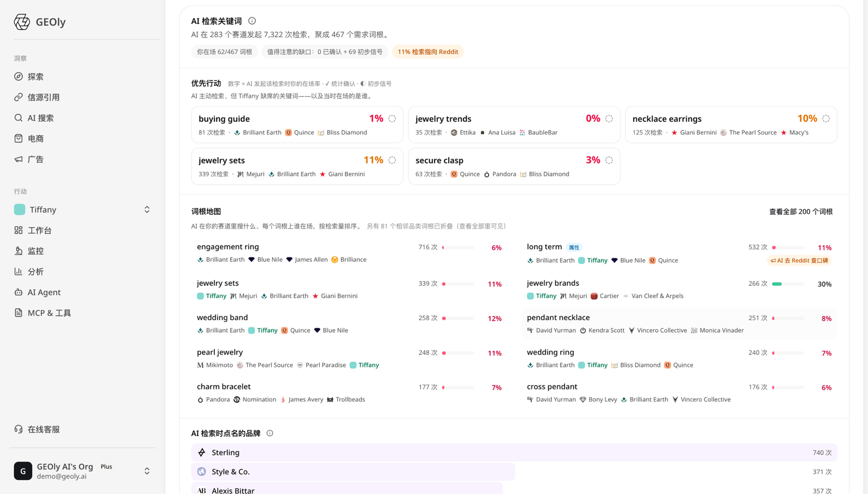This screenshot has height=494, width=868.
Task: Click the MCP & 工具 document icon
Action: coord(18,313)
